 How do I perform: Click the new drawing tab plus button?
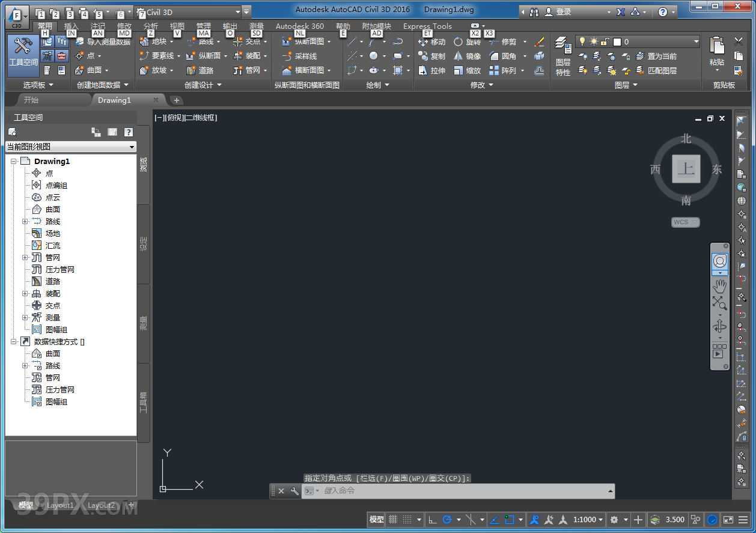tap(177, 100)
